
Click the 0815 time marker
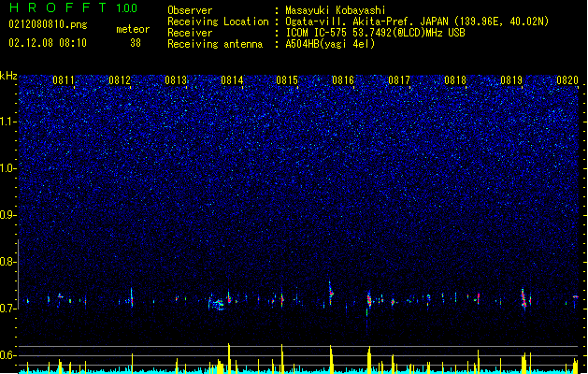tap(287, 80)
